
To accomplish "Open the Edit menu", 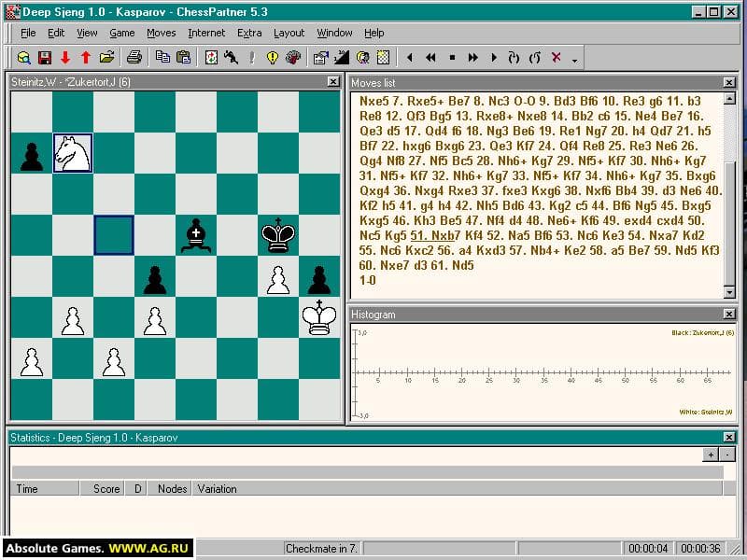I will pos(56,33).
